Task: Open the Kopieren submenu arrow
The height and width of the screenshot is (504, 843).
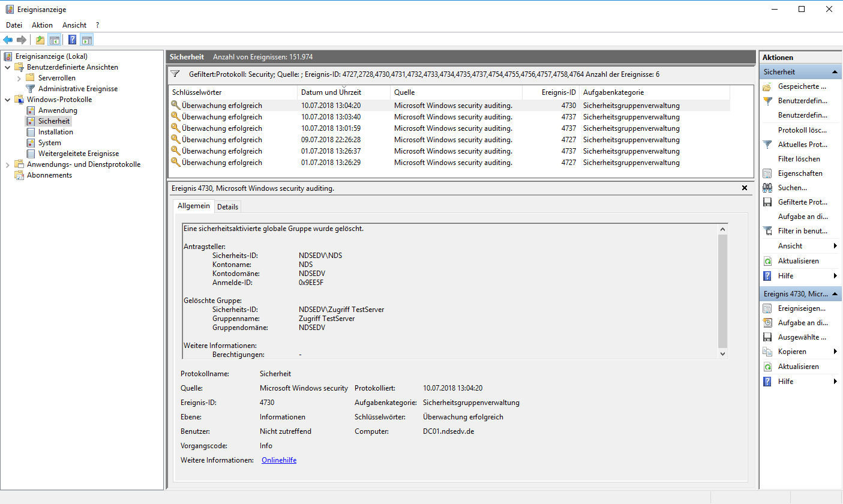Action: (x=835, y=352)
